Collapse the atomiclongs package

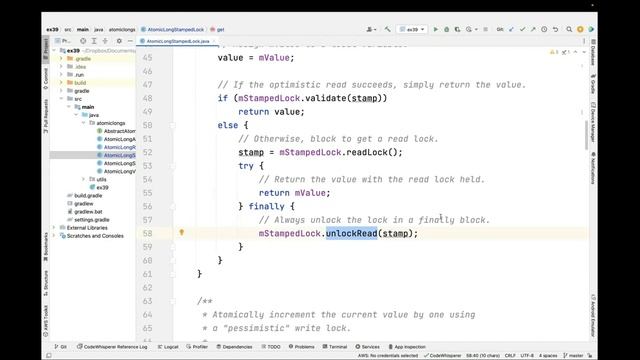click(83, 123)
